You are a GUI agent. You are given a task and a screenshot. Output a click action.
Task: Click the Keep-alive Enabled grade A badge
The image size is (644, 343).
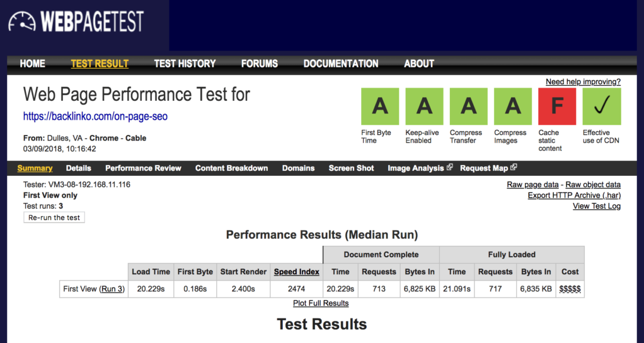click(424, 106)
